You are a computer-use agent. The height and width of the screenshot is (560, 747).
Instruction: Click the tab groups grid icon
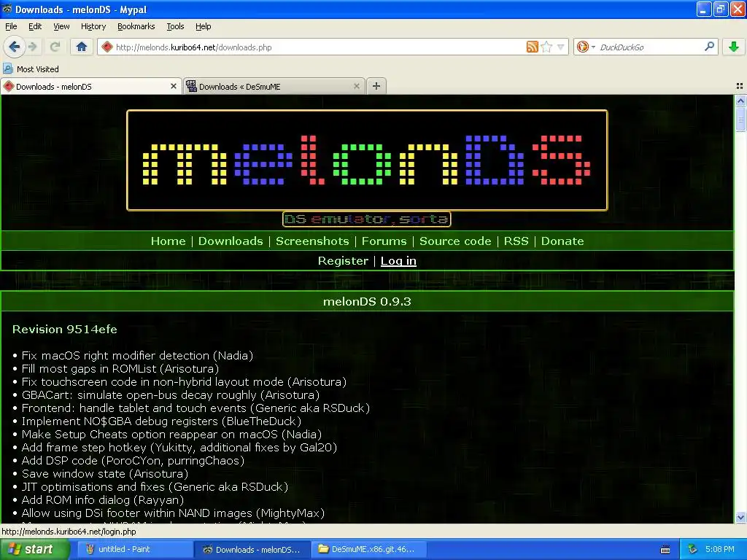tap(740, 86)
